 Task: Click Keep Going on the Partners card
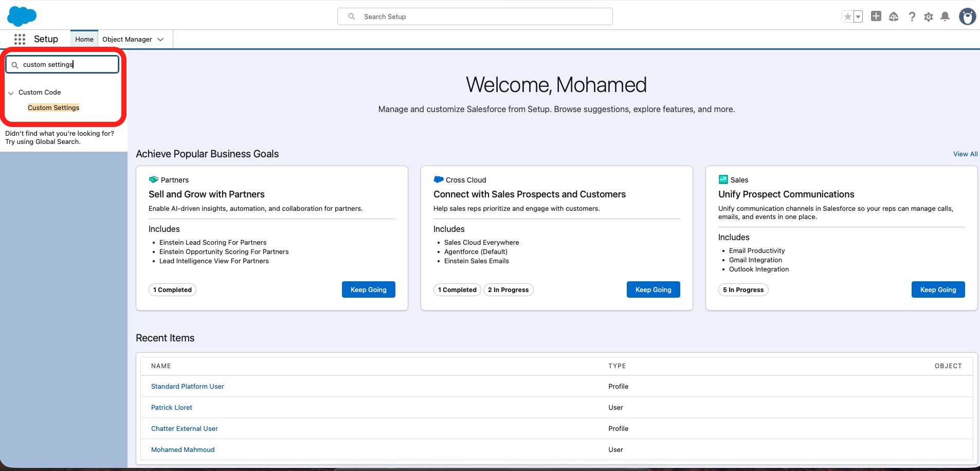368,289
